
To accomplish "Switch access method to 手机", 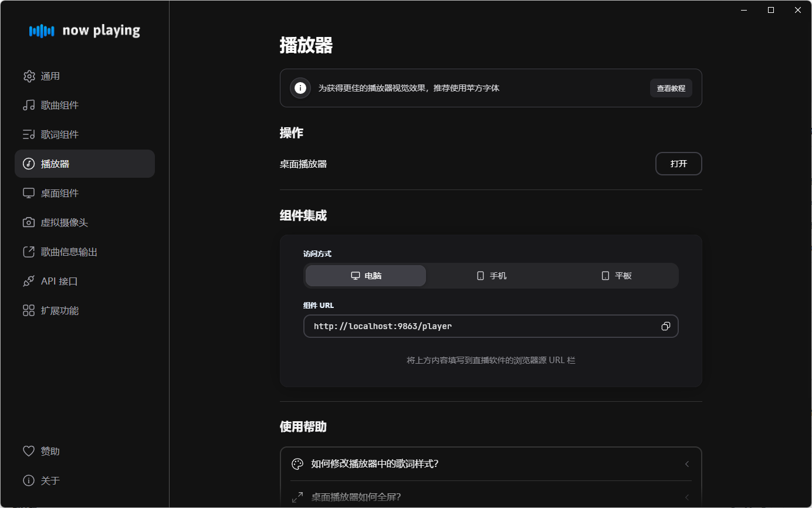I will coord(491,276).
